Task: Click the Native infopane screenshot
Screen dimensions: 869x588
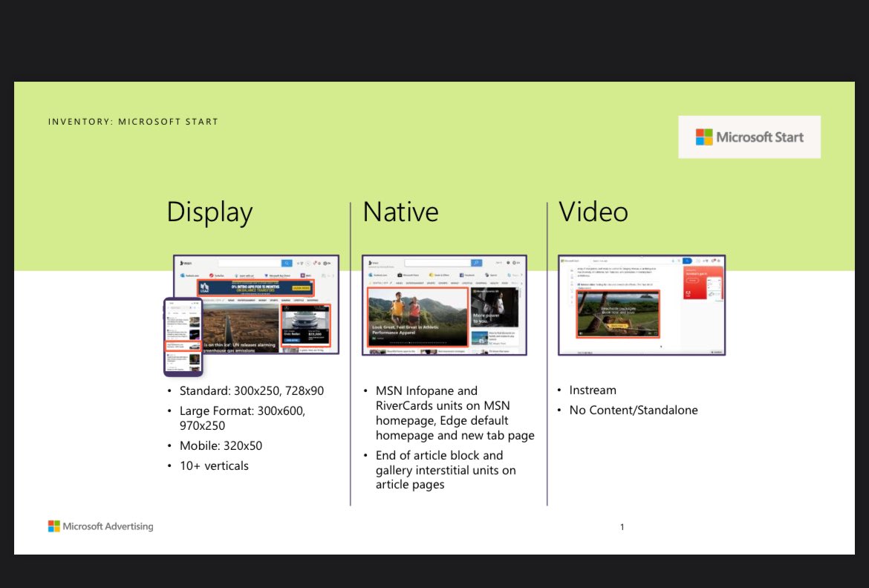Action: point(444,305)
